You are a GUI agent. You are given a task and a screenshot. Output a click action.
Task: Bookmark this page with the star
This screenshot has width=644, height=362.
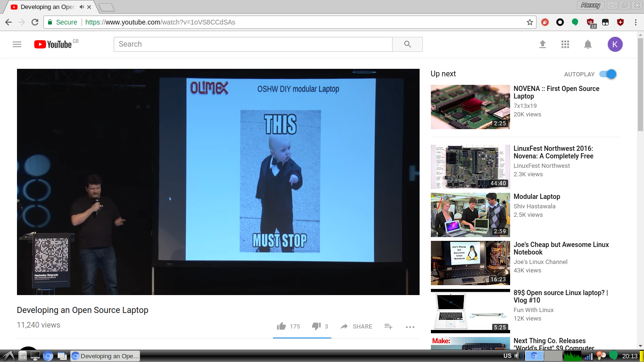(530, 22)
